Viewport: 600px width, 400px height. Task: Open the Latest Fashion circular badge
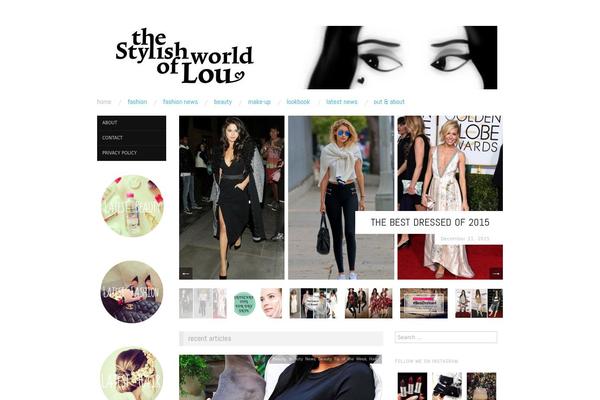pos(132,292)
